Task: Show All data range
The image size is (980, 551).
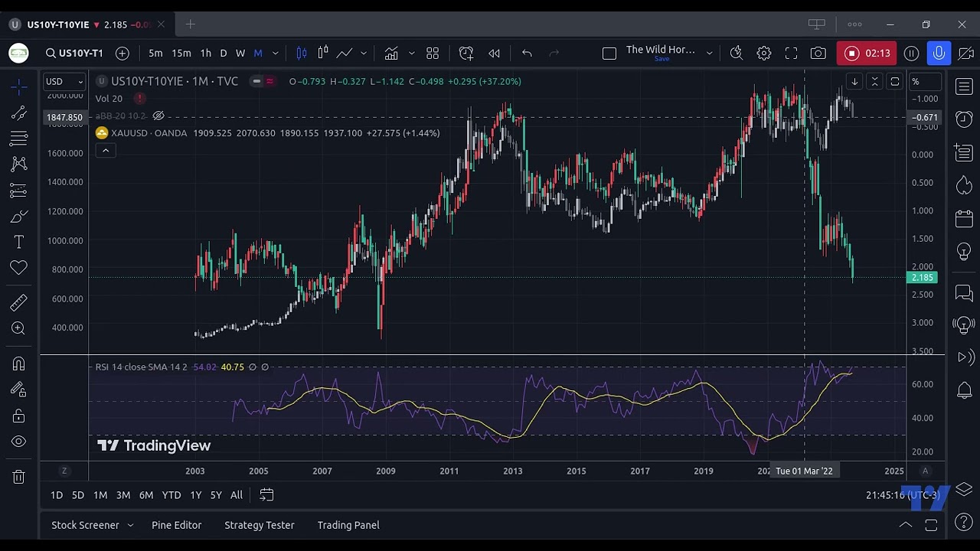Action: [x=237, y=495]
